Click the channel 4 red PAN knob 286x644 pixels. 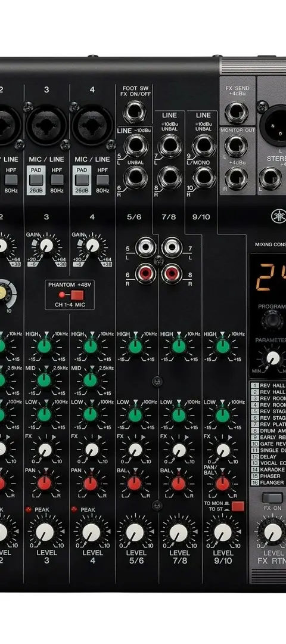click(91, 484)
